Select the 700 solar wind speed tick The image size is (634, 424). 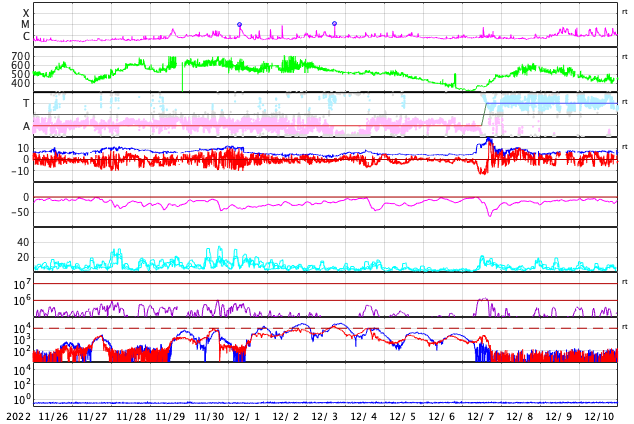tap(21, 56)
